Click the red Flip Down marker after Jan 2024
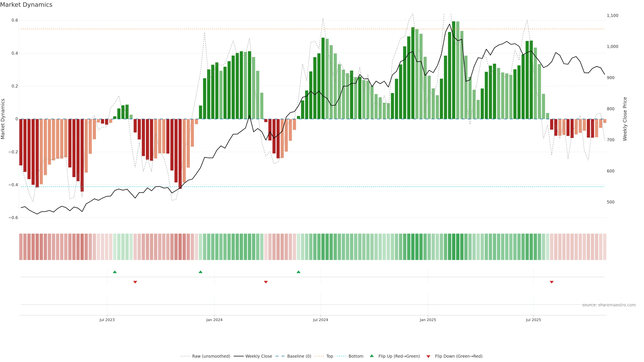This screenshot has height=362, width=644. 266,282
